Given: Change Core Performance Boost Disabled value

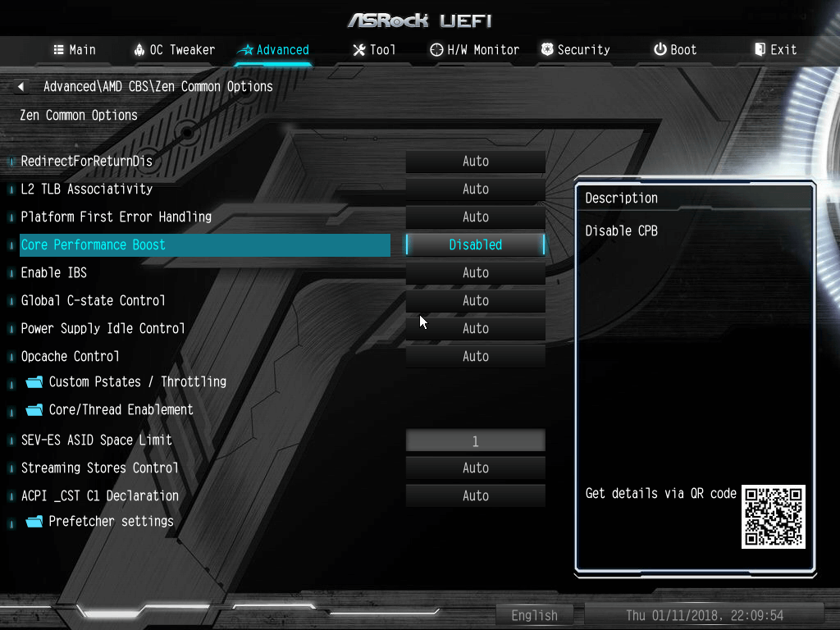Looking at the screenshot, I should tap(475, 244).
